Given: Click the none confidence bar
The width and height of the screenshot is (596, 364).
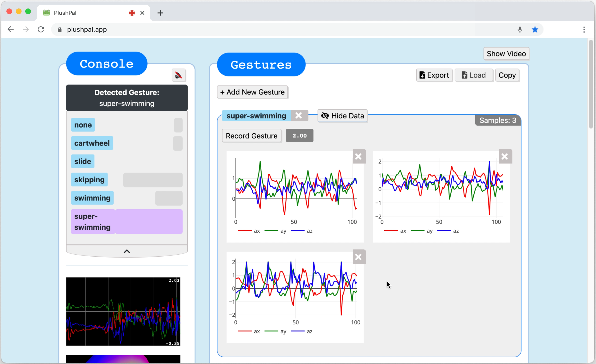Looking at the screenshot, I should coord(178,125).
